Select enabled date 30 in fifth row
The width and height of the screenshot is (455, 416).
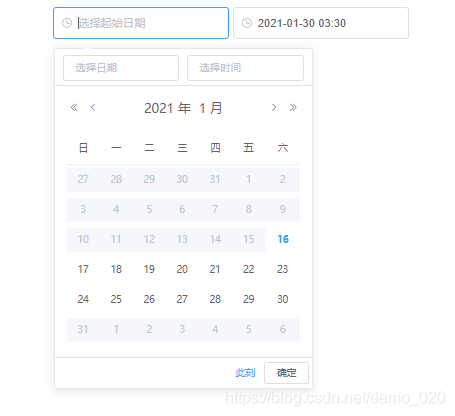coord(283,299)
